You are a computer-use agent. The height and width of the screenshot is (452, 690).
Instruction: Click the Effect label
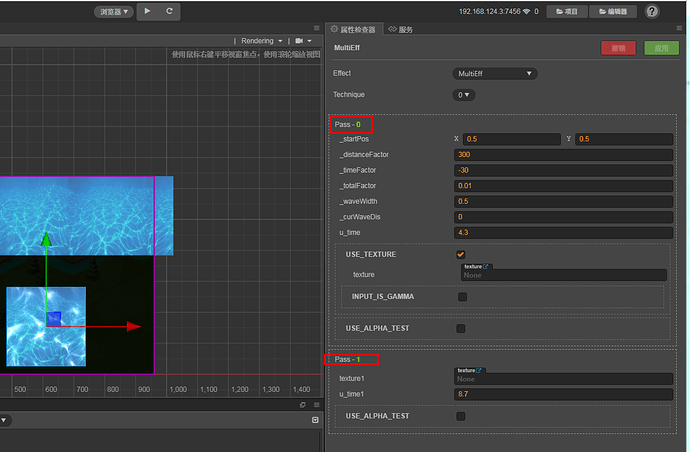click(x=342, y=73)
